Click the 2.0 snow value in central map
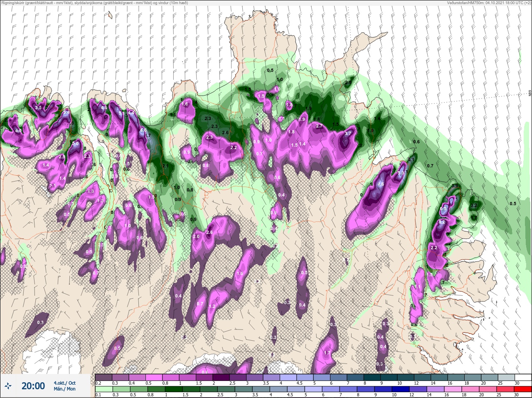532x398 pixels. tap(196, 236)
